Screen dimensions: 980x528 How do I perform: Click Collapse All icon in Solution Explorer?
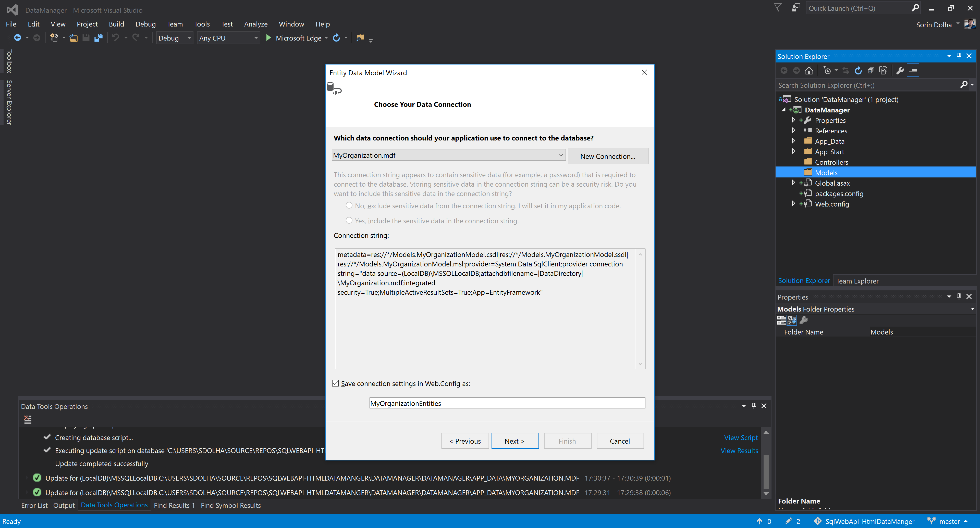871,70
